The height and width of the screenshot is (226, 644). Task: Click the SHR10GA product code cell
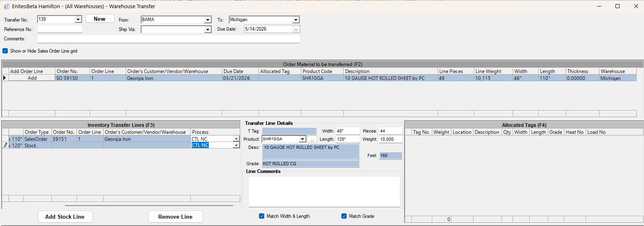point(322,78)
